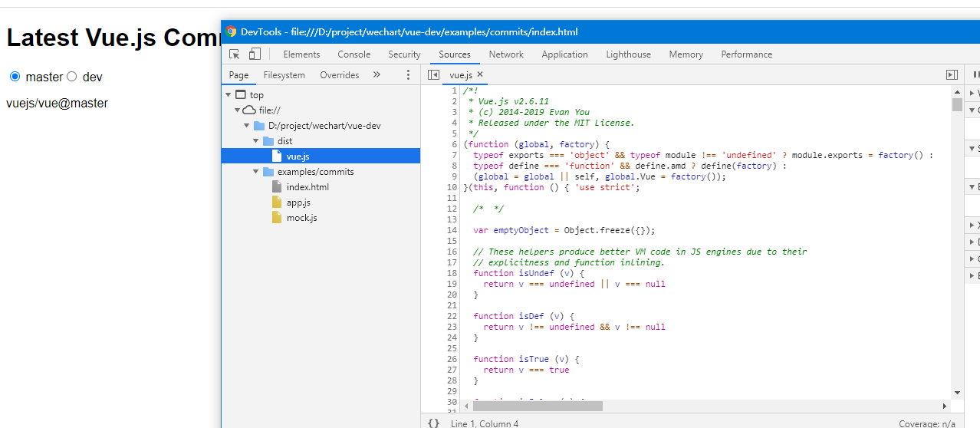Select the Page navigator tab

[x=238, y=74]
